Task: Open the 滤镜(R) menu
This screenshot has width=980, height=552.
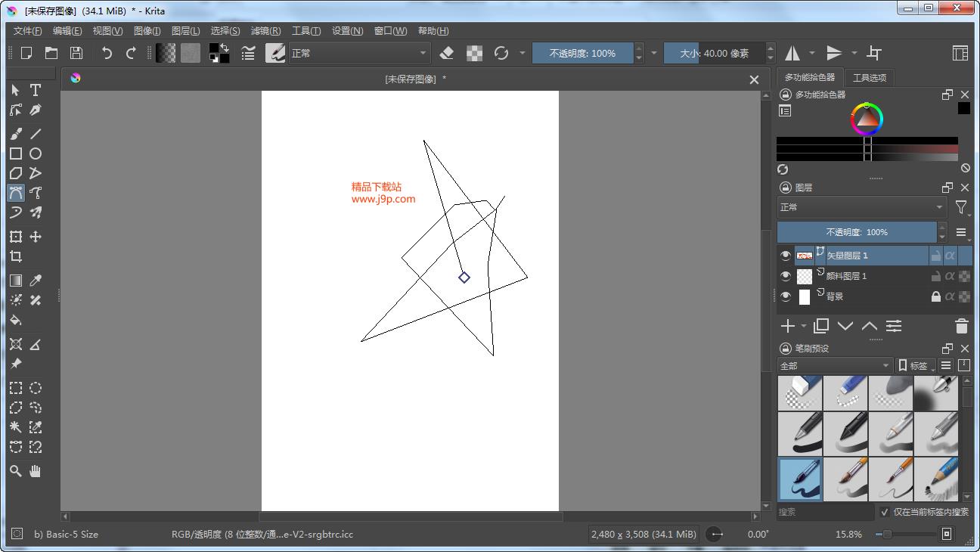Action: pos(265,31)
